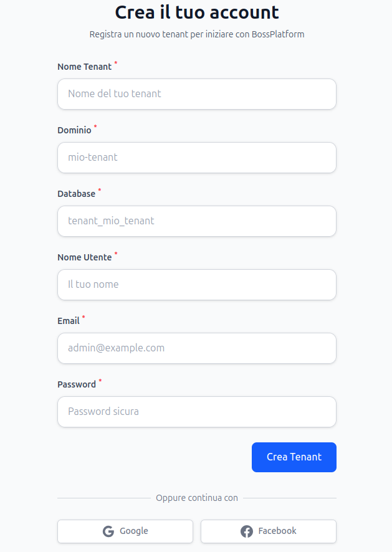This screenshot has width=392, height=552.
Task: Choose the Facebook text label to continue
Action: [x=277, y=531]
